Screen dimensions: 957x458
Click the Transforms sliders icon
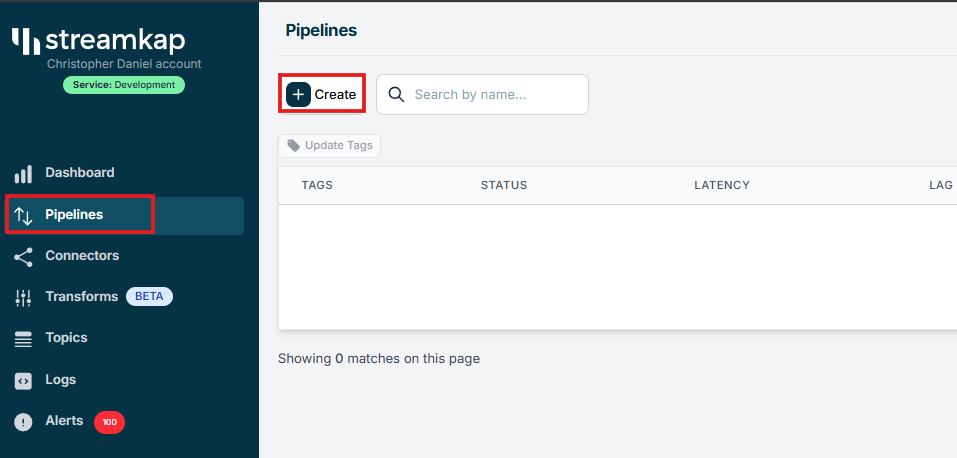[x=23, y=298]
